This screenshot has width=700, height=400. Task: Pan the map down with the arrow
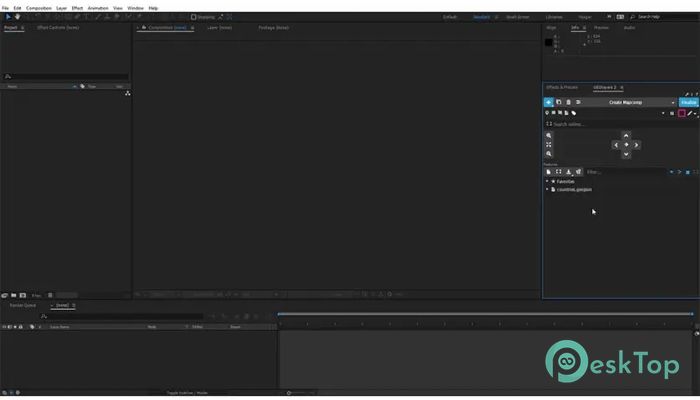[x=626, y=154]
